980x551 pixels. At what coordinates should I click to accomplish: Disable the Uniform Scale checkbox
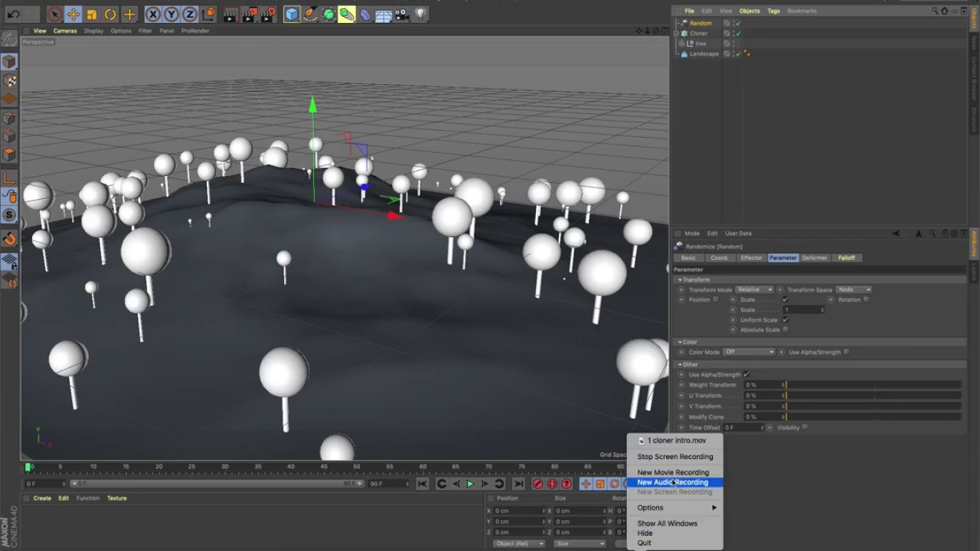point(786,320)
